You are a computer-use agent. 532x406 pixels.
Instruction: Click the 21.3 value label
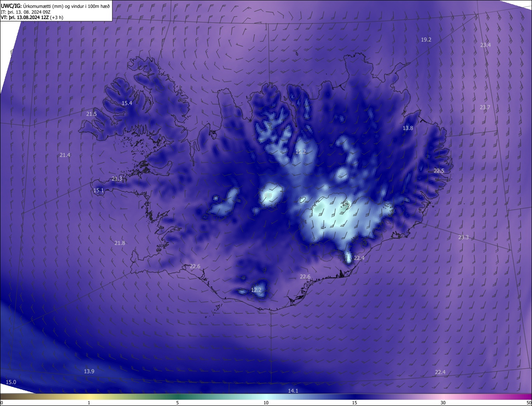(x=117, y=179)
